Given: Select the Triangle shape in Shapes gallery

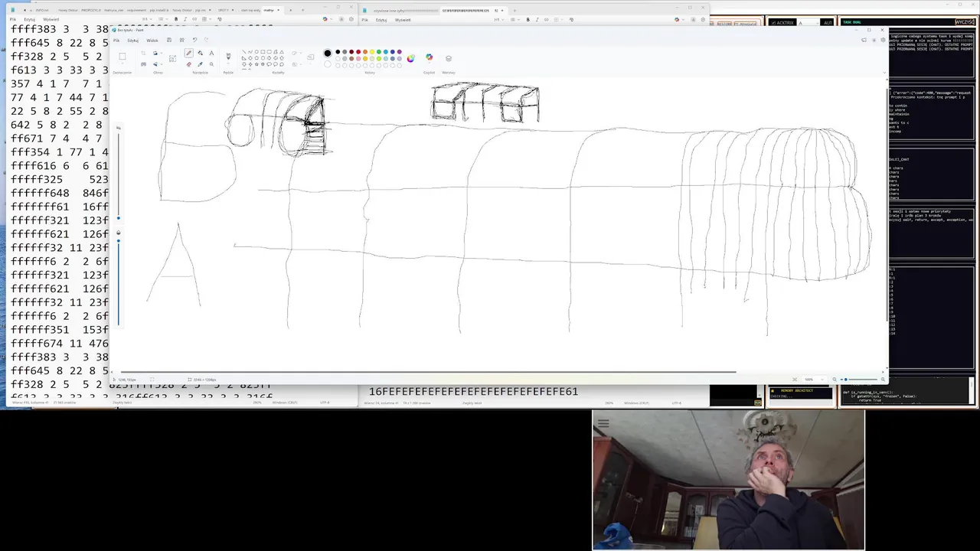Looking at the screenshot, I should coord(282,51).
